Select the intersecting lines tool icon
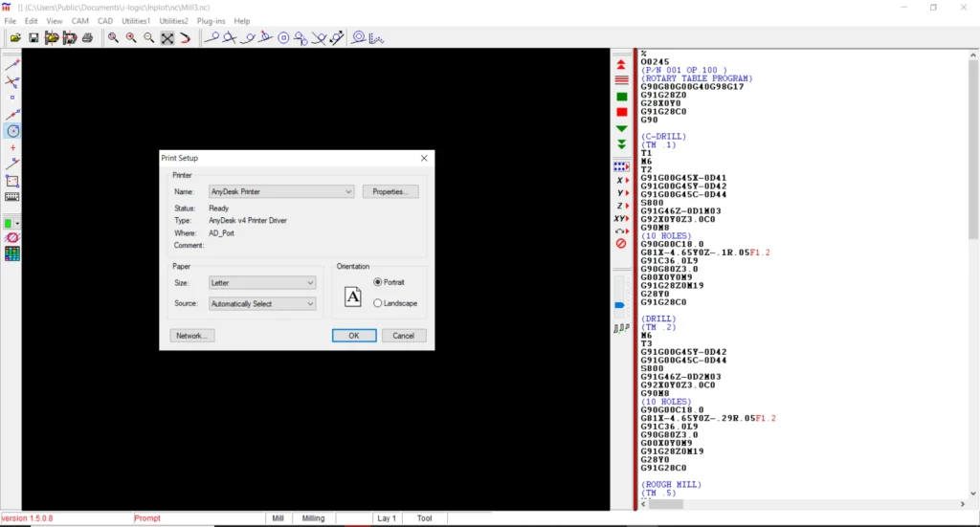Image resolution: width=980 pixels, height=527 pixels. [x=12, y=82]
